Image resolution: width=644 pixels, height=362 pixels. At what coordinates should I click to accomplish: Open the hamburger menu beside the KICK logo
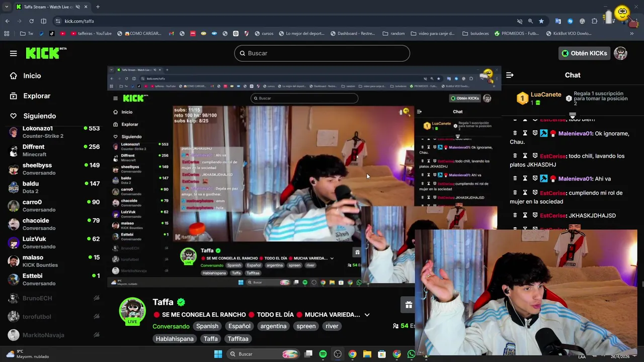click(13, 53)
